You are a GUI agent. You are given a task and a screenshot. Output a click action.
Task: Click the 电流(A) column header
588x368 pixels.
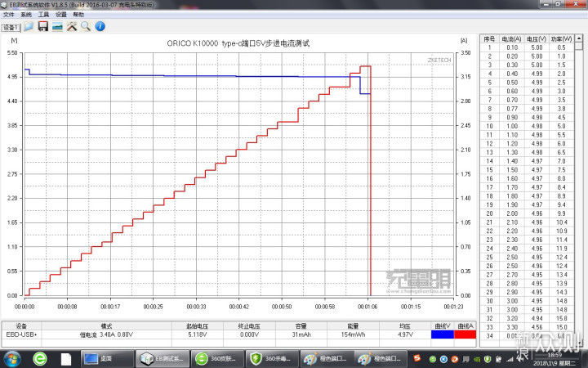(x=511, y=38)
